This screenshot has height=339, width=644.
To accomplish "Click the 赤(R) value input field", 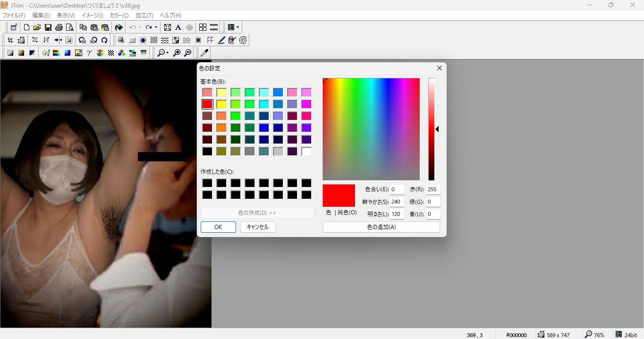I will pos(433,189).
